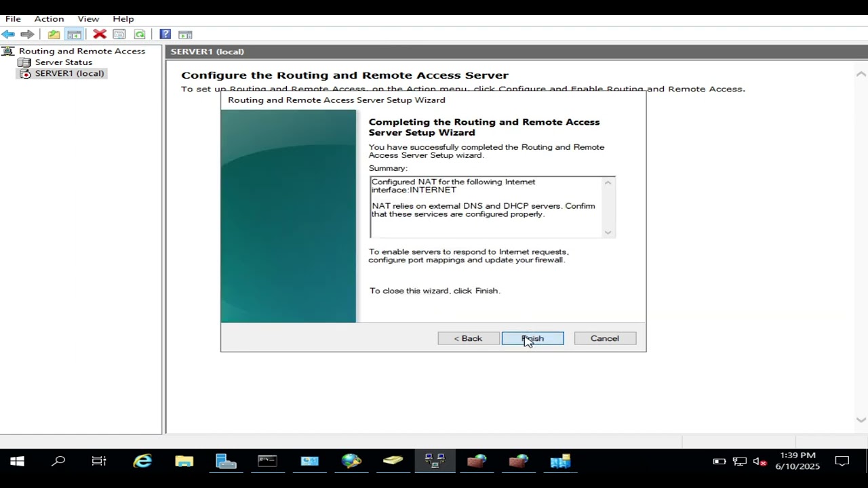
Task: Click the gray Forward arrow in toolbar
Action: pyautogui.click(x=27, y=34)
